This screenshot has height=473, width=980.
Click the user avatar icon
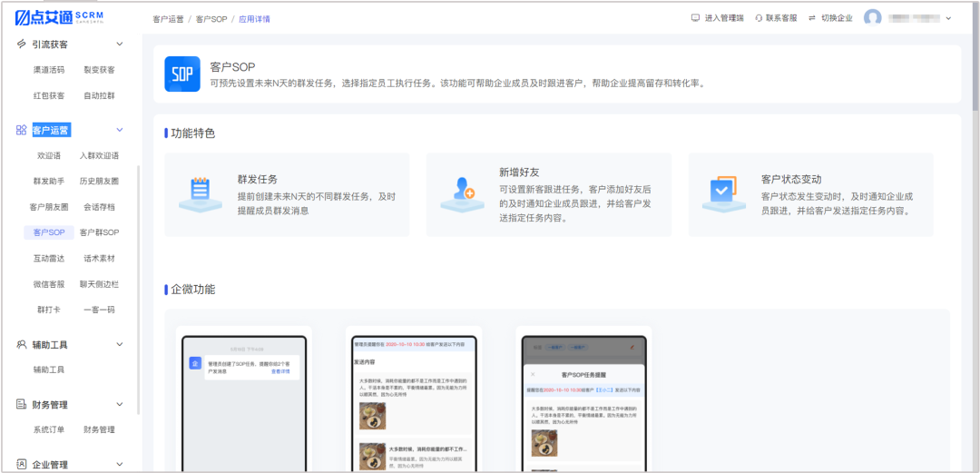tap(873, 18)
